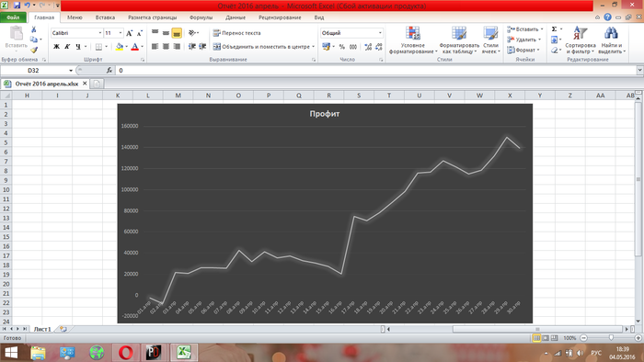The image size is (644, 362).
Task: Insert a new worksheet tab icon
Action: point(63,329)
